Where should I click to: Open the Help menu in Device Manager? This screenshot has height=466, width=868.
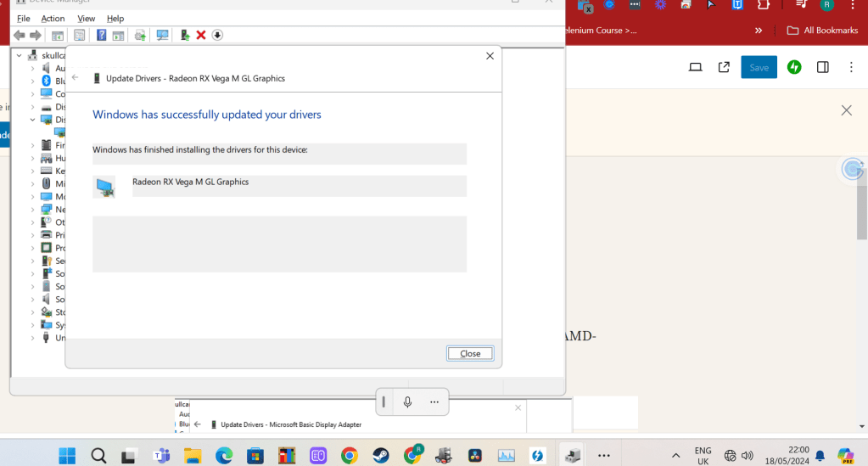click(x=115, y=19)
